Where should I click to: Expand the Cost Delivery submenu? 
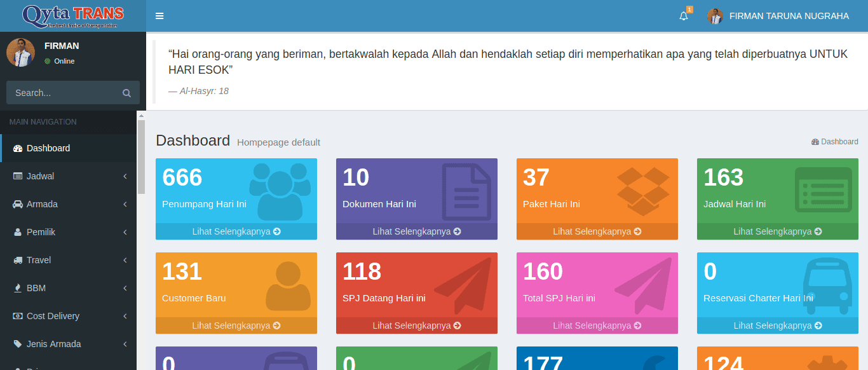click(x=68, y=316)
